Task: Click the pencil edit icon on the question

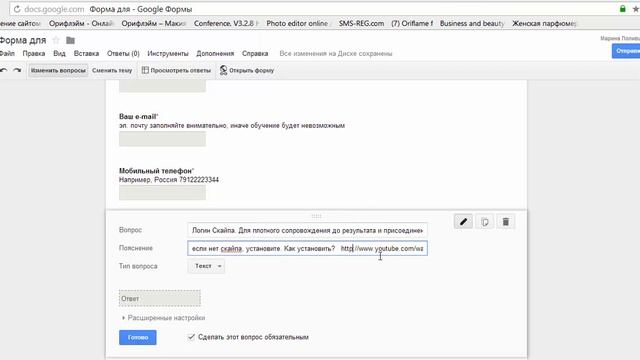Action: pos(463,222)
